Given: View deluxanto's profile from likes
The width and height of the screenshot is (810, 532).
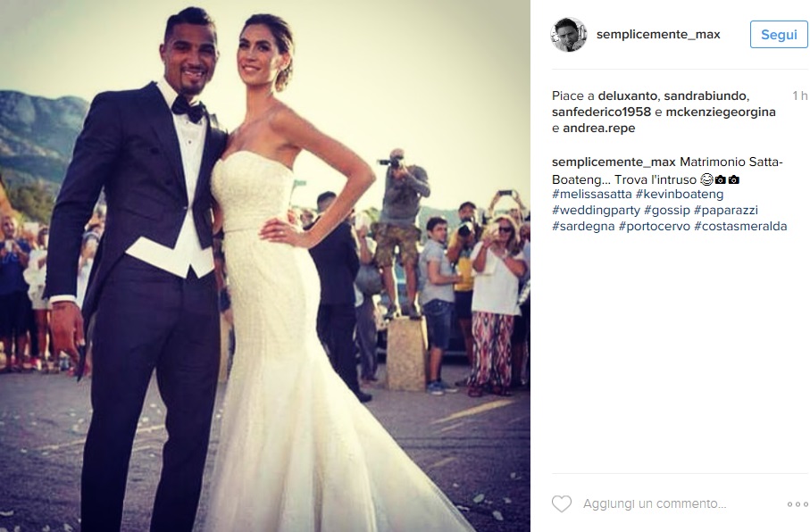Looking at the screenshot, I should point(628,96).
